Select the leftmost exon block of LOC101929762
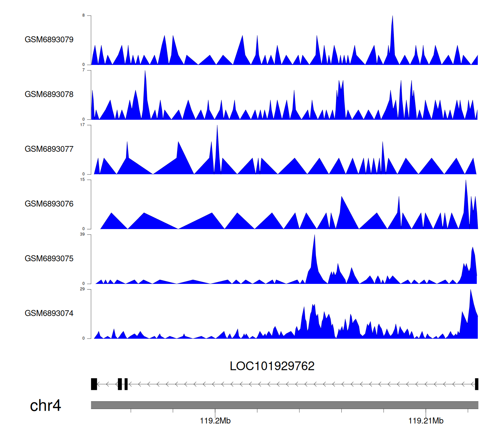 point(94,384)
